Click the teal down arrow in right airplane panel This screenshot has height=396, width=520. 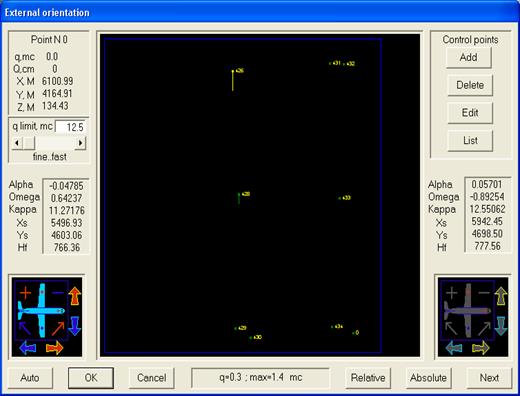click(x=501, y=326)
